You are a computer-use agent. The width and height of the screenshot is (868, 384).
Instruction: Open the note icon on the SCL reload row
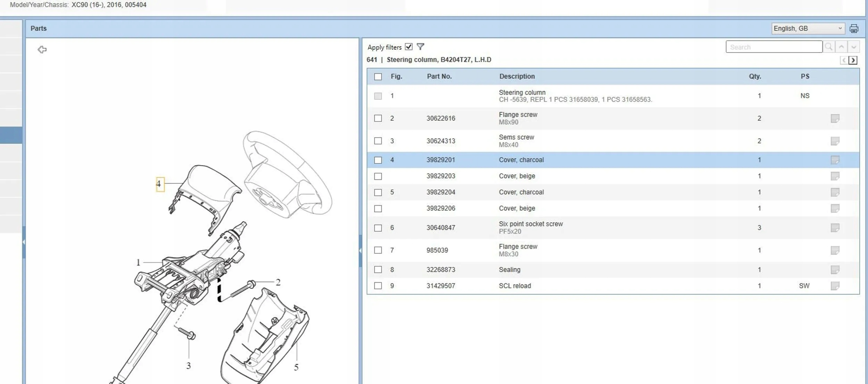pyautogui.click(x=835, y=286)
